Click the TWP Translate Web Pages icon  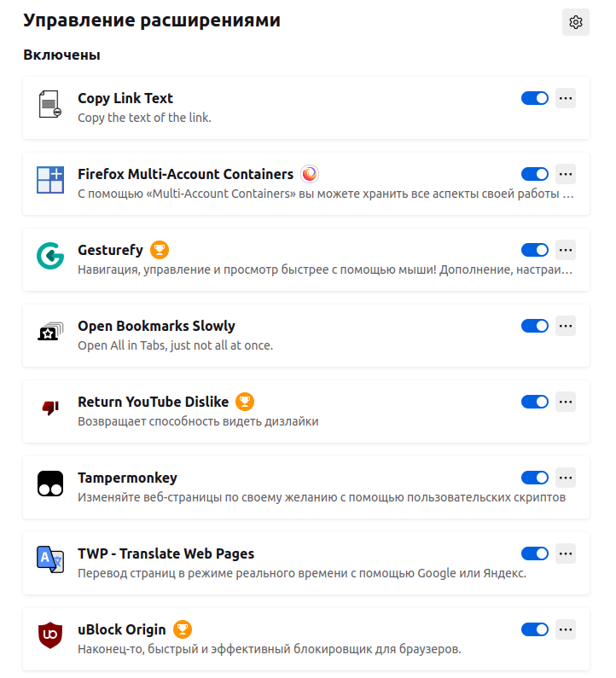[x=50, y=559]
